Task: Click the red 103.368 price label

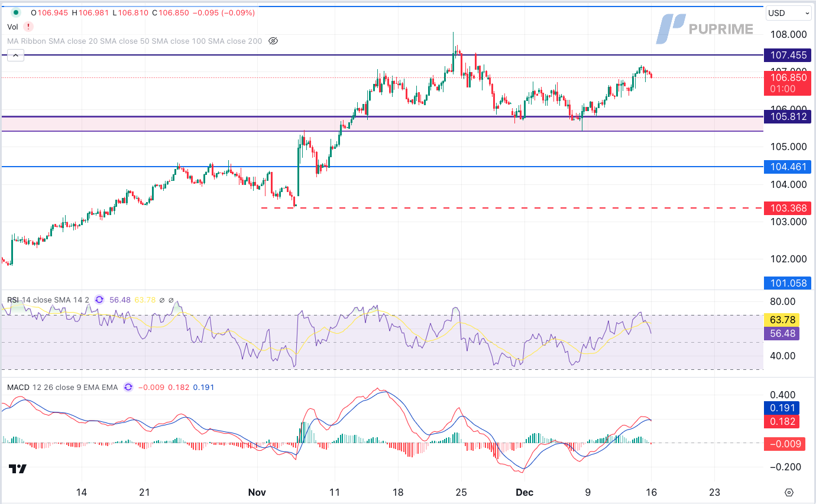Action: 789,208
